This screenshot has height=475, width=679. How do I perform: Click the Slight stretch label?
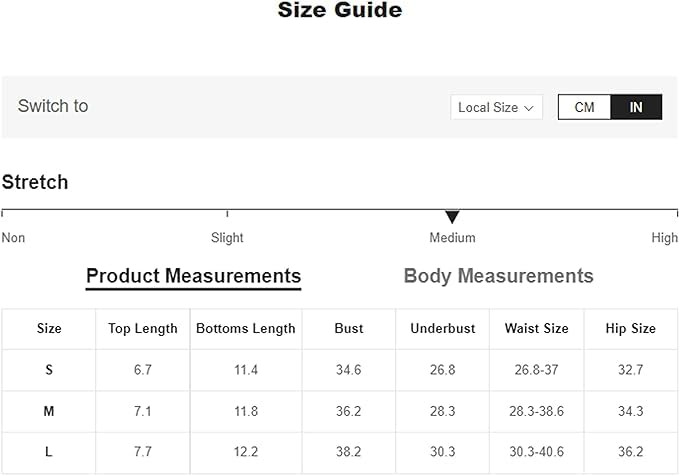tap(227, 238)
